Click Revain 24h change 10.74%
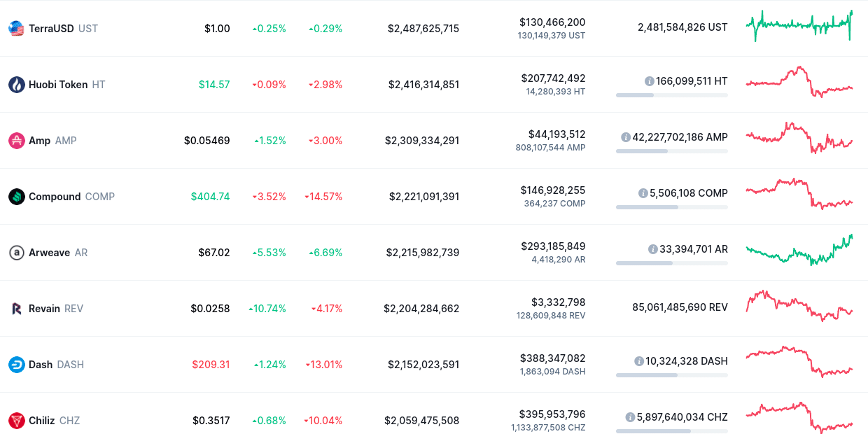The height and width of the screenshot is (448, 868). (267, 309)
